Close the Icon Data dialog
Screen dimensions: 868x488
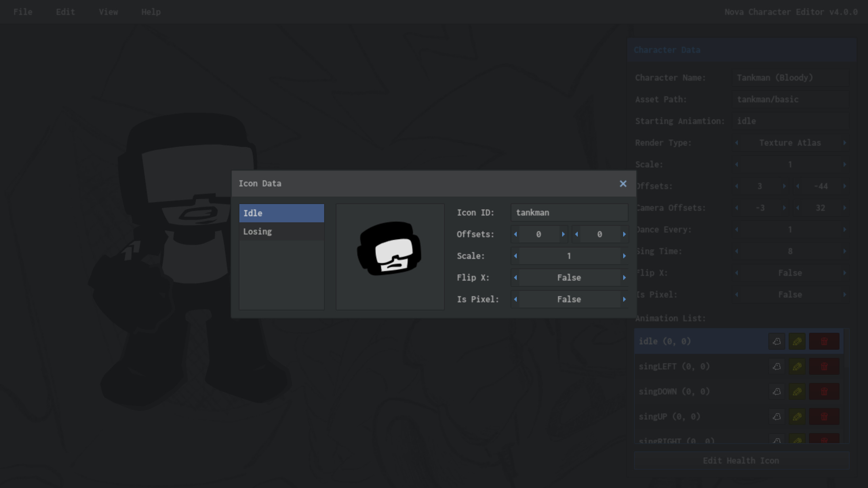pos(623,184)
